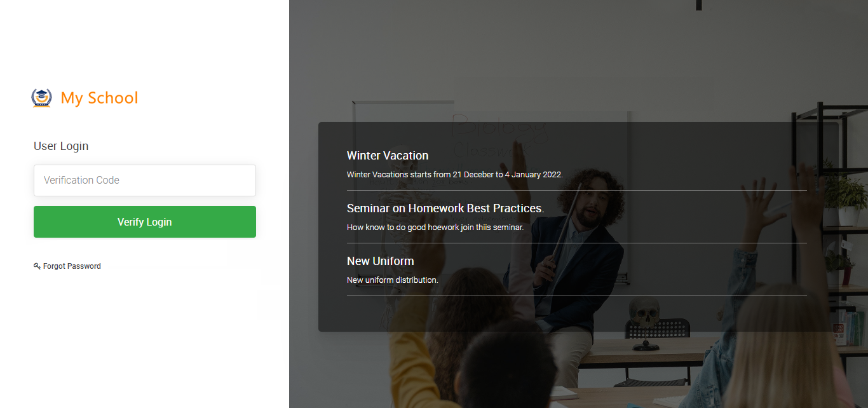Click the Winter Vacation dates description text
Image resolution: width=868 pixels, height=408 pixels.
[455, 174]
